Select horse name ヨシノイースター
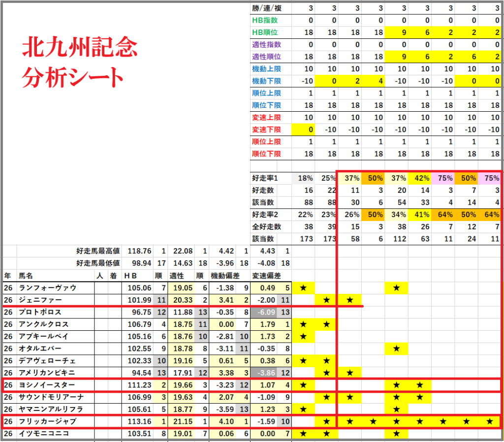This screenshot has width=504, height=442. click(x=47, y=385)
